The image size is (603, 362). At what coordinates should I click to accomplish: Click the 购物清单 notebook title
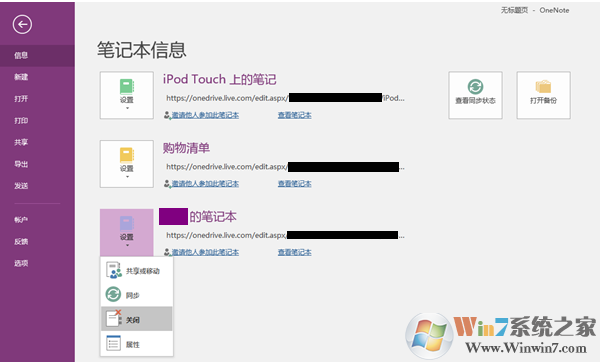pos(186,148)
